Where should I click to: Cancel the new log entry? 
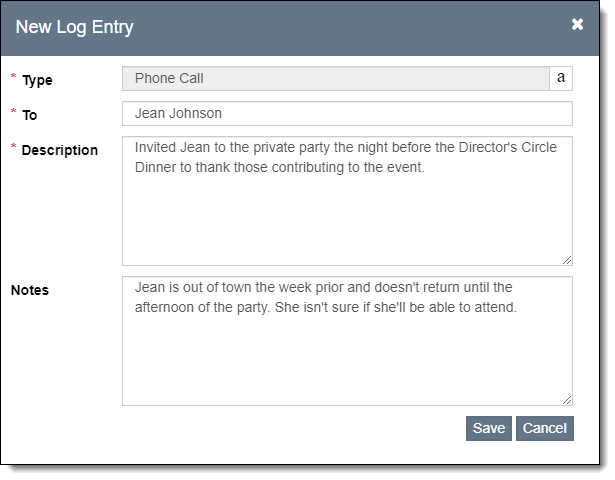point(545,428)
